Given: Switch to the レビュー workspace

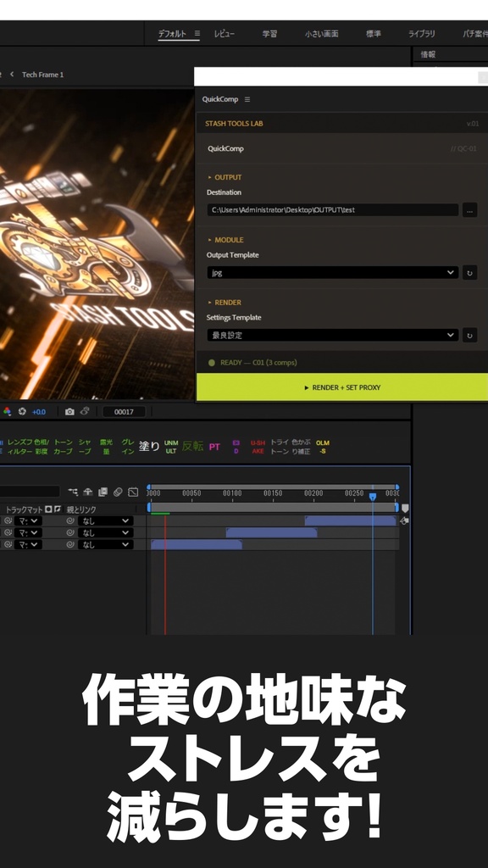Looking at the screenshot, I should coord(224,34).
